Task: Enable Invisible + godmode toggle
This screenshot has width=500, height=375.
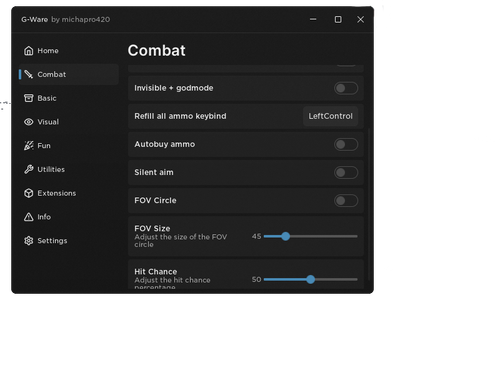Action: (346, 88)
